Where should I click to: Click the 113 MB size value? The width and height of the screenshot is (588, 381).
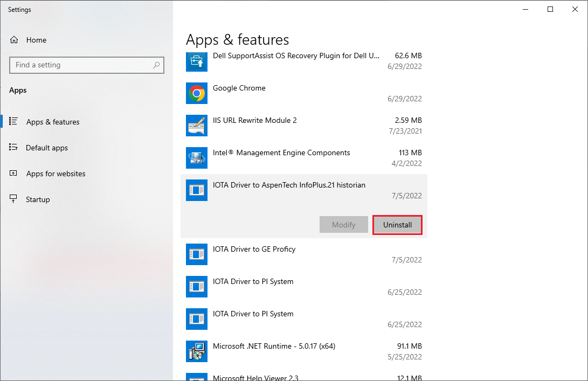410,153
